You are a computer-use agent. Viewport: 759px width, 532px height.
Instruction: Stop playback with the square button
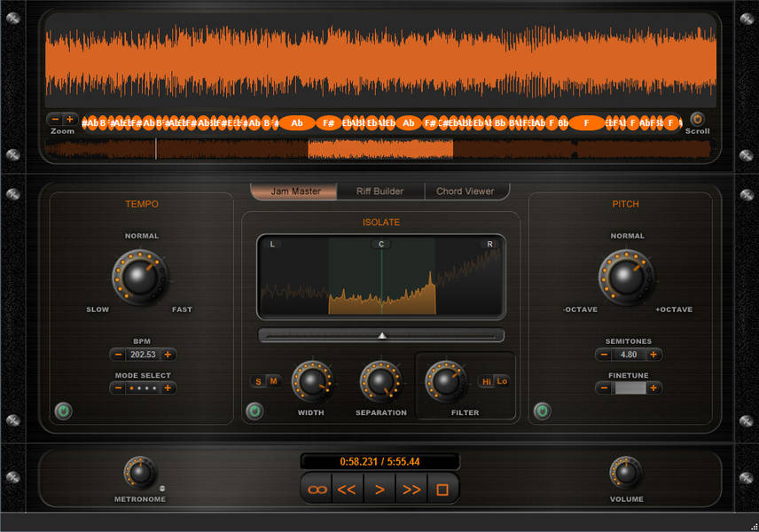pos(442,489)
